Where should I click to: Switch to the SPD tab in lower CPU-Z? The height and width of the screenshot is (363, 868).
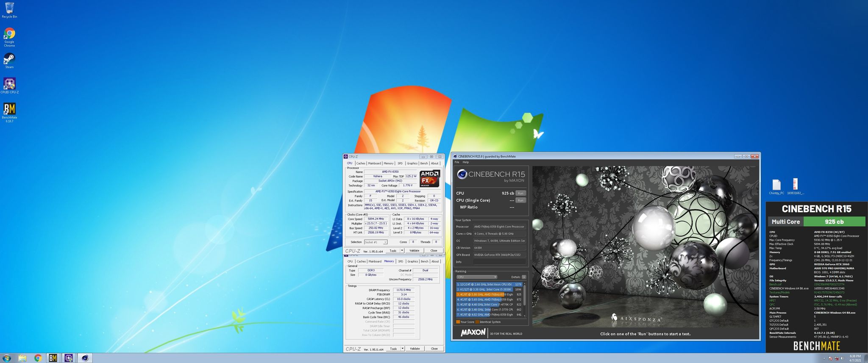(x=401, y=261)
